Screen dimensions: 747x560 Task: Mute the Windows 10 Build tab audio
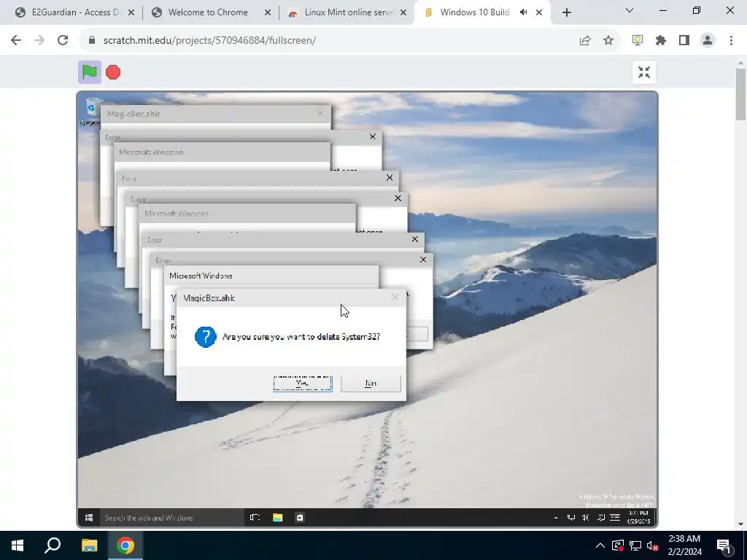point(524,12)
